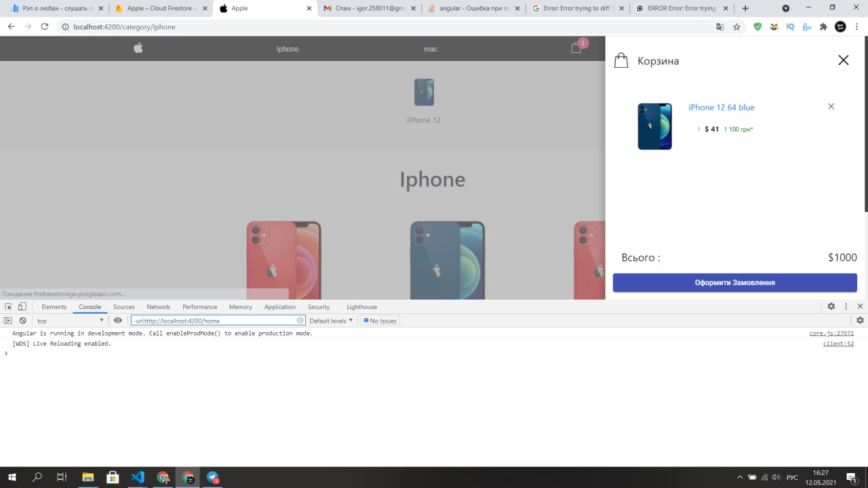This screenshot has height=488, width=868.
Task: Open a new browser tab
Action: (x=745, y=8)
